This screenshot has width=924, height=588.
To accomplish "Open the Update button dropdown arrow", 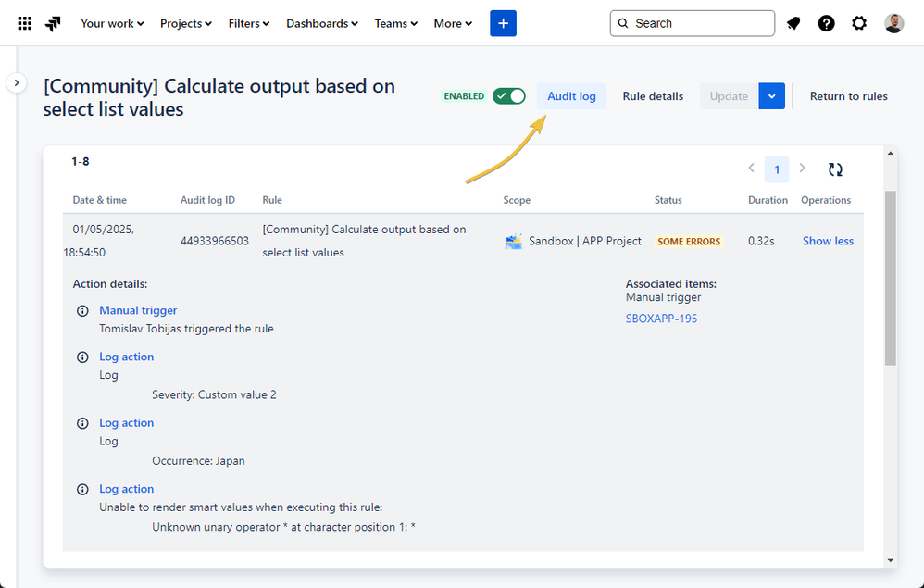I will pos(771,96).
